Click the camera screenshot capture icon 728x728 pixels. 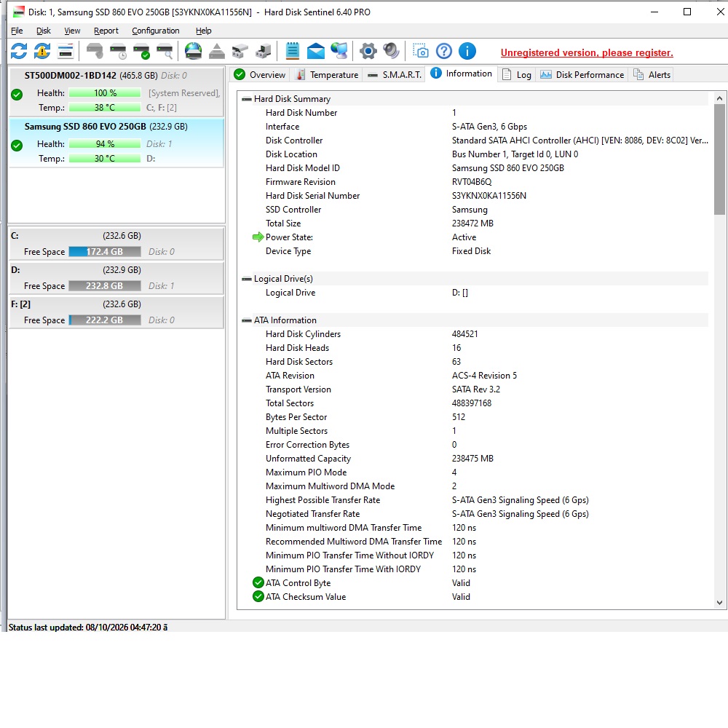[421, 51]
